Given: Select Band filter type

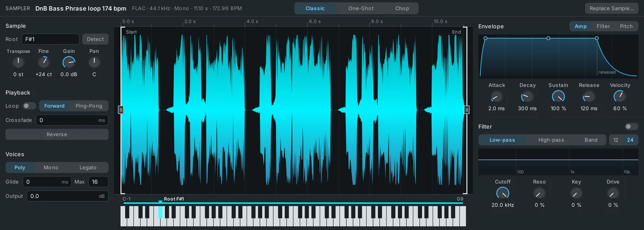Looking at the screenshot, I should [591, 140].
